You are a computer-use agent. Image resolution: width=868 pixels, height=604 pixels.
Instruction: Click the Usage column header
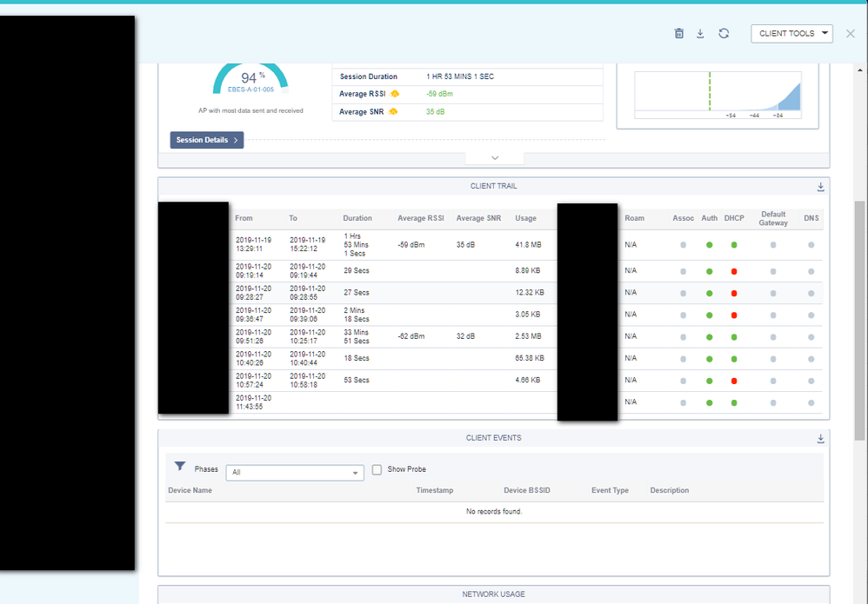pos(525,218)
